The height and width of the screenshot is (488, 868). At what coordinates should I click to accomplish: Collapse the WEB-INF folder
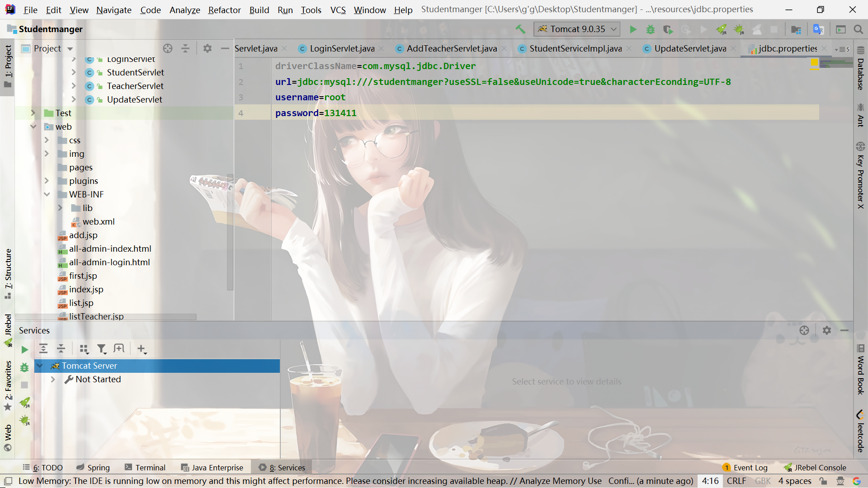point(47,194)
